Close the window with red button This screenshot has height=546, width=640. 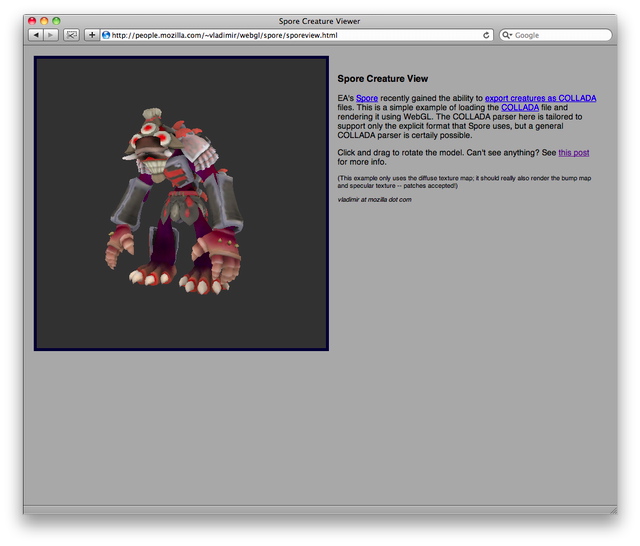32,21
